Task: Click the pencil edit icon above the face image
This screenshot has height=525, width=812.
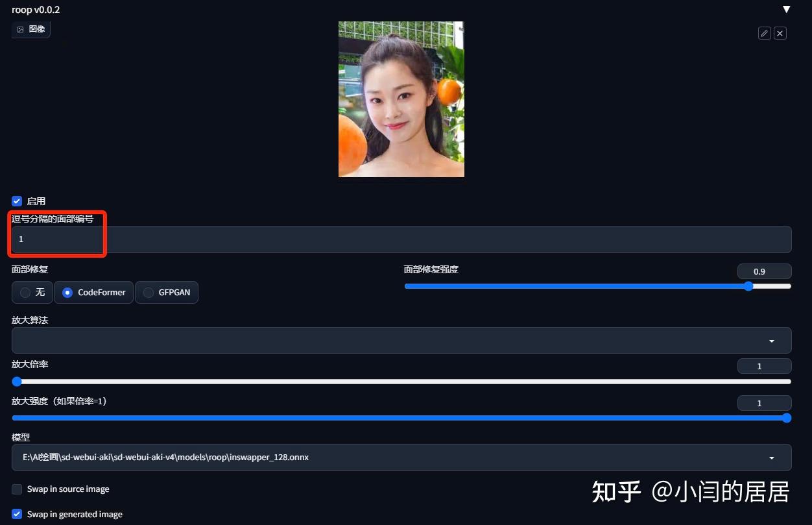Action: [764, 32]
